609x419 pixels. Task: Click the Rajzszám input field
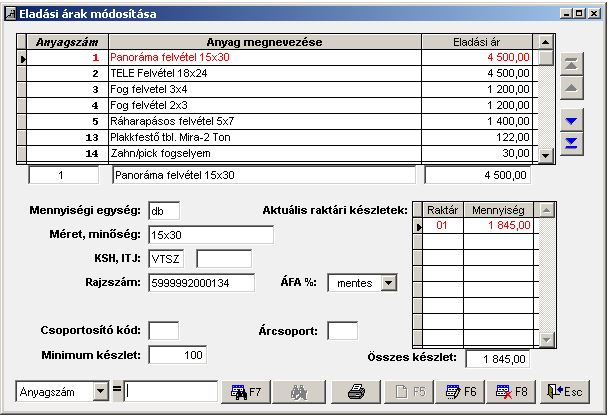coord(200,283)
